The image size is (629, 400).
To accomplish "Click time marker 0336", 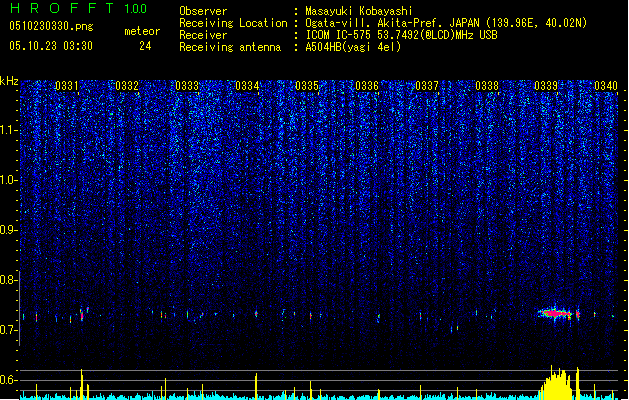I will pos(367,86).
